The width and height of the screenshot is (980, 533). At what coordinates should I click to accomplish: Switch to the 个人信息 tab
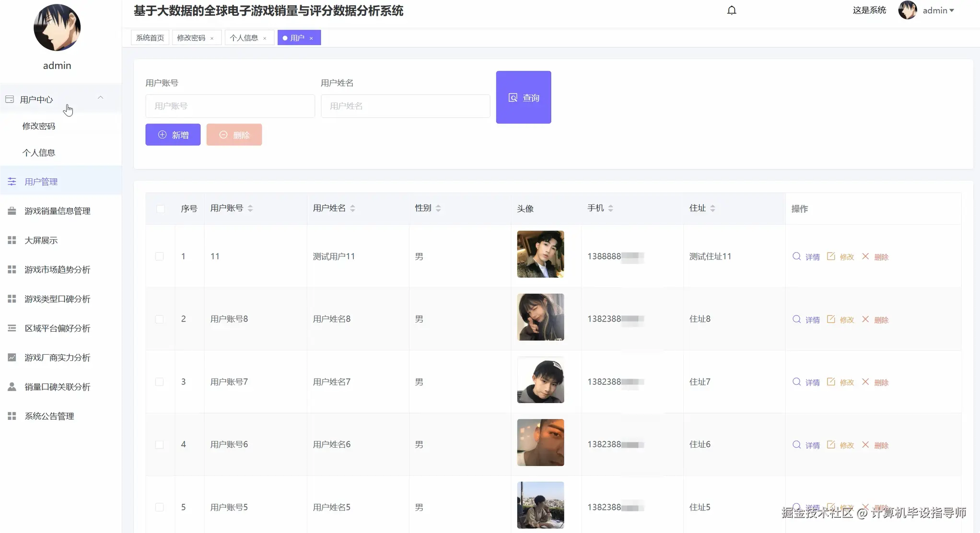[244, 38]
